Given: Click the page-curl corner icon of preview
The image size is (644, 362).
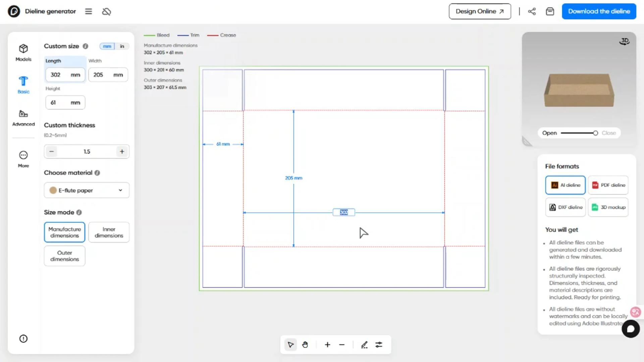Looking at the screenshot, I should coord(527,141).
